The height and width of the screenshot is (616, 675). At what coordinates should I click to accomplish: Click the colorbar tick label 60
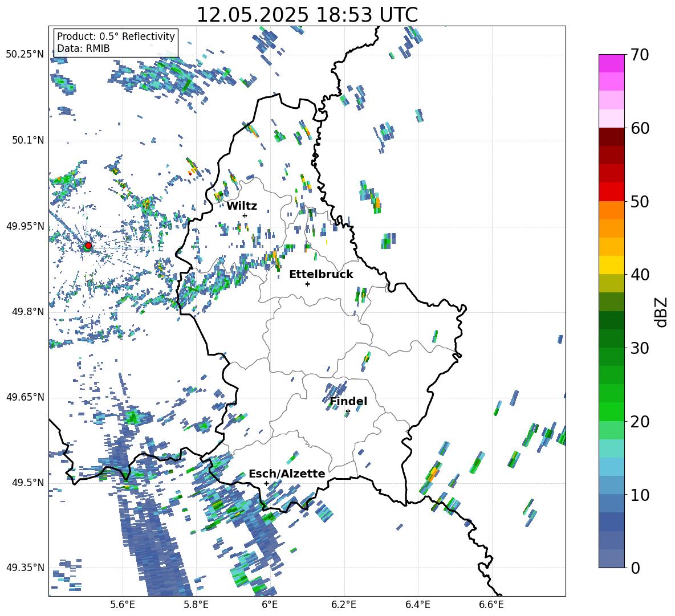point(640,128)
